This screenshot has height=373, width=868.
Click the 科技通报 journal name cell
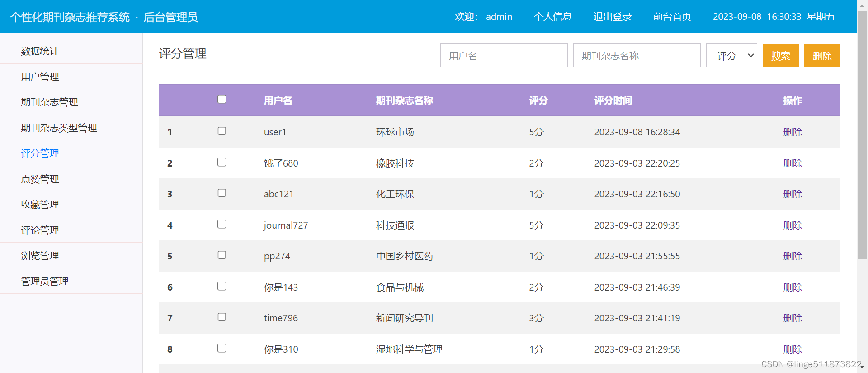(395, 225)
